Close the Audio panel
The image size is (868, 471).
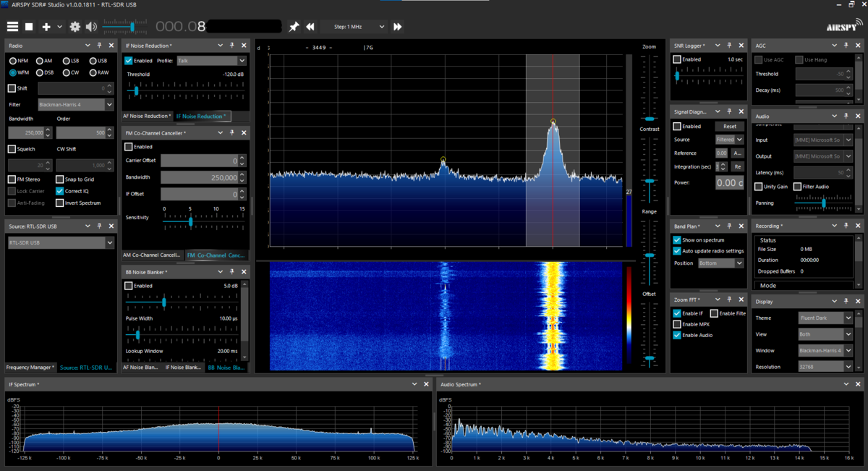pos(858,116)
